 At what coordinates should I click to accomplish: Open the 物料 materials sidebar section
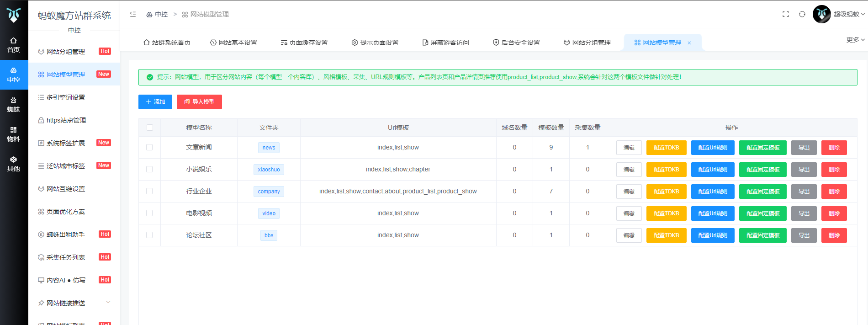(14, 134)
